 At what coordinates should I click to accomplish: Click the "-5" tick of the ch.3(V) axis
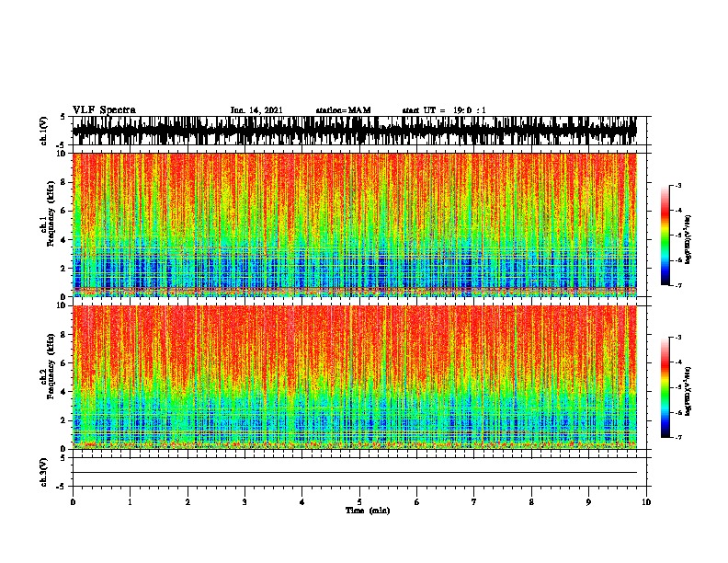pyautogui.click(x=62, y=487)
